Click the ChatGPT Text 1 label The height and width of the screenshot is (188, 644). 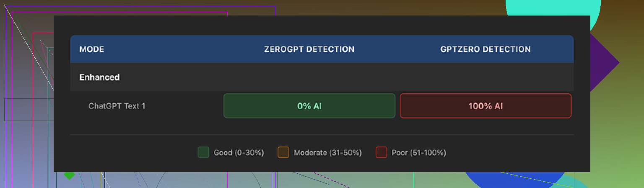(x=117, y=106)
